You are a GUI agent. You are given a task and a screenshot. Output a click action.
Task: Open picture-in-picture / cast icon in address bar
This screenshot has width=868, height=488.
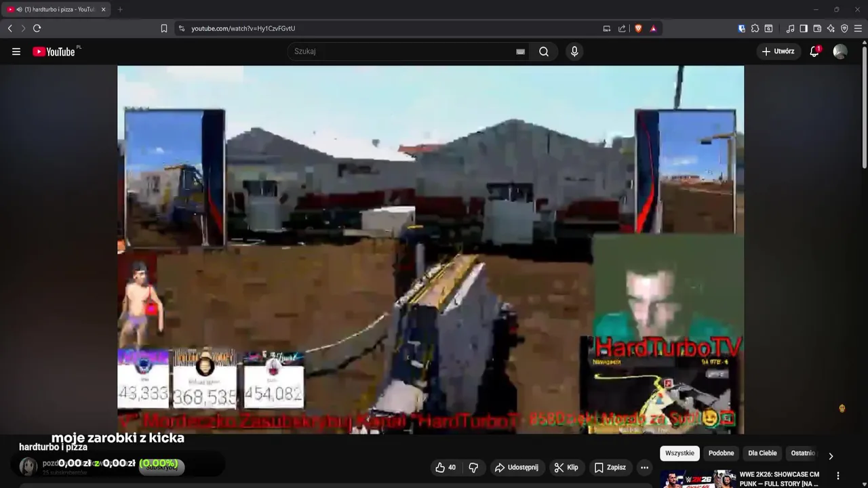pos(607,28)
